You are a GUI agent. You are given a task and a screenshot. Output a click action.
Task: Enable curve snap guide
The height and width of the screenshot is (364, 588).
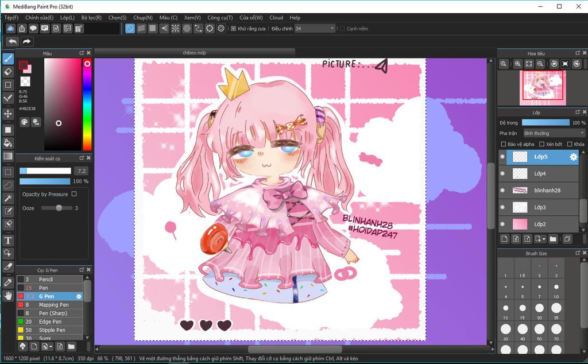198,29
